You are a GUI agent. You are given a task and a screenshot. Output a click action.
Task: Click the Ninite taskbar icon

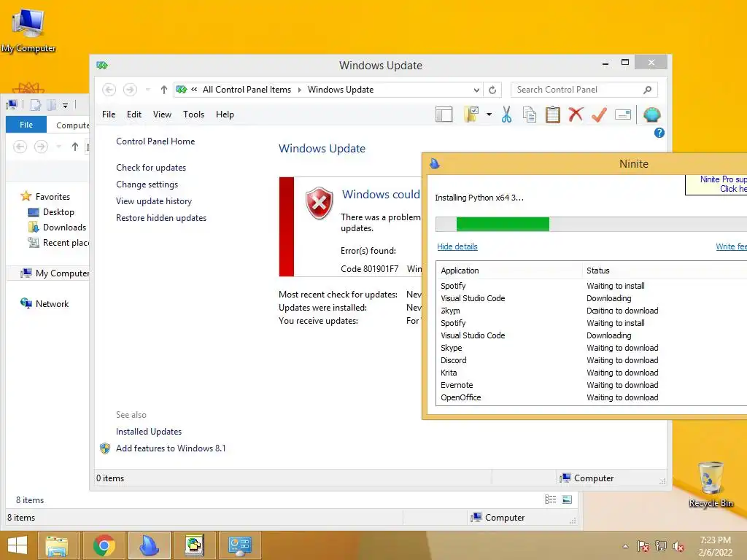pyautogui.click(x=149, y=545)
